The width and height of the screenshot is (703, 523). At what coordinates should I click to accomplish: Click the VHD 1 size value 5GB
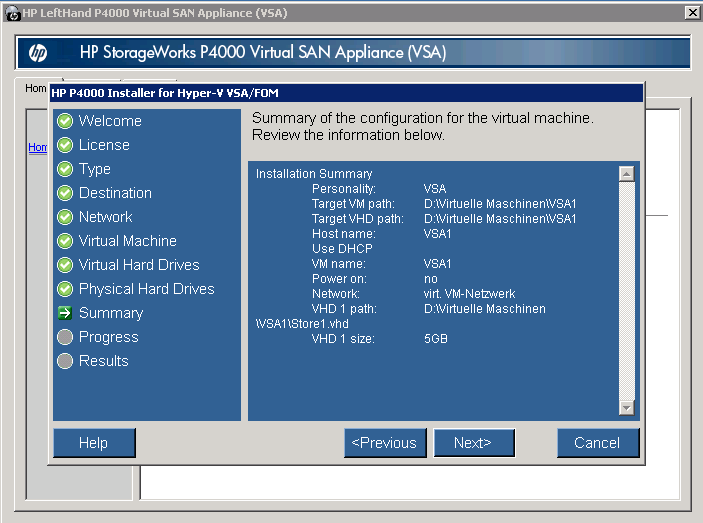click(436, 339)
